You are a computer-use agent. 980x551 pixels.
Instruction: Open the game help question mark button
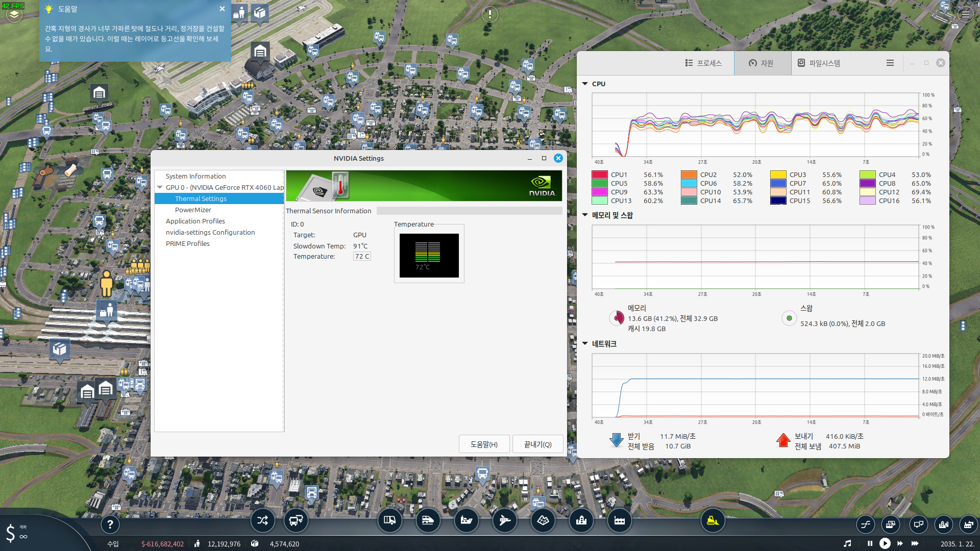(110, 524)
